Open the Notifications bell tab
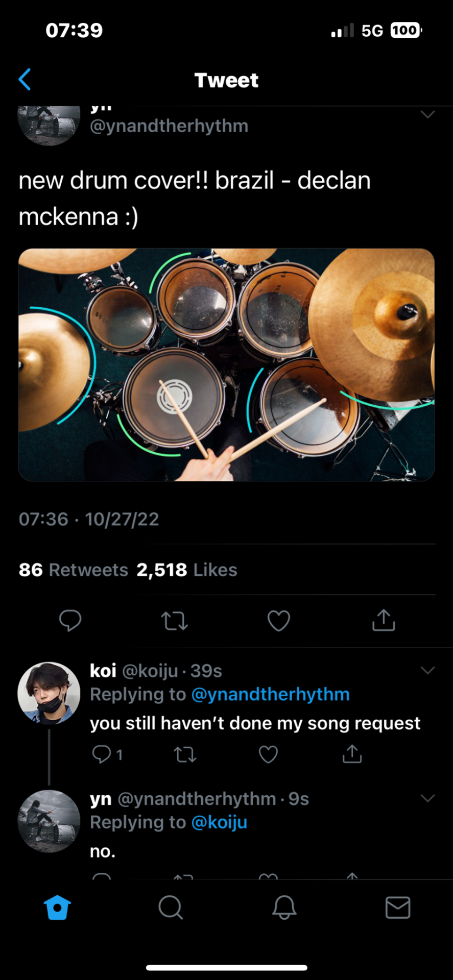 [x=284, y=908]
